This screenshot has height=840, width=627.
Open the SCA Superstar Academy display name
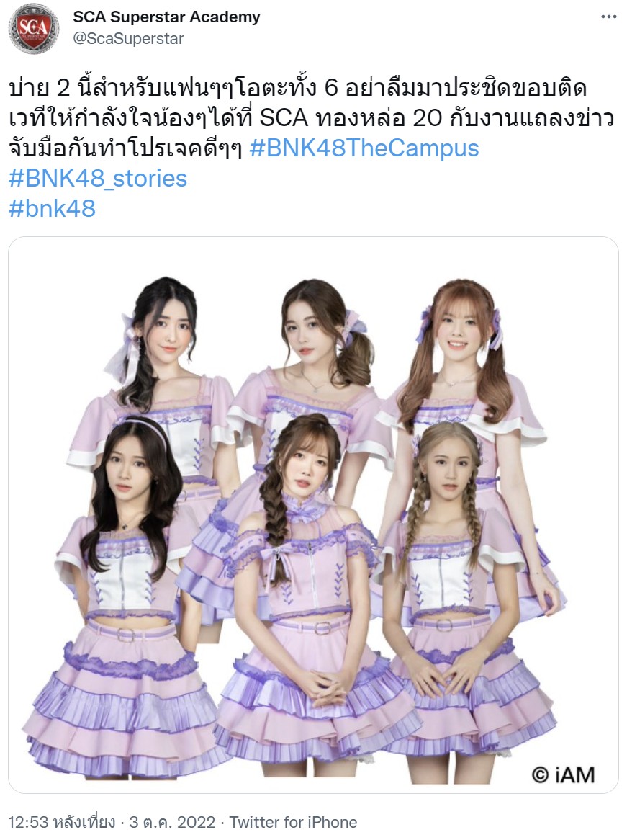pyautogui.click(x=166, y=17)
